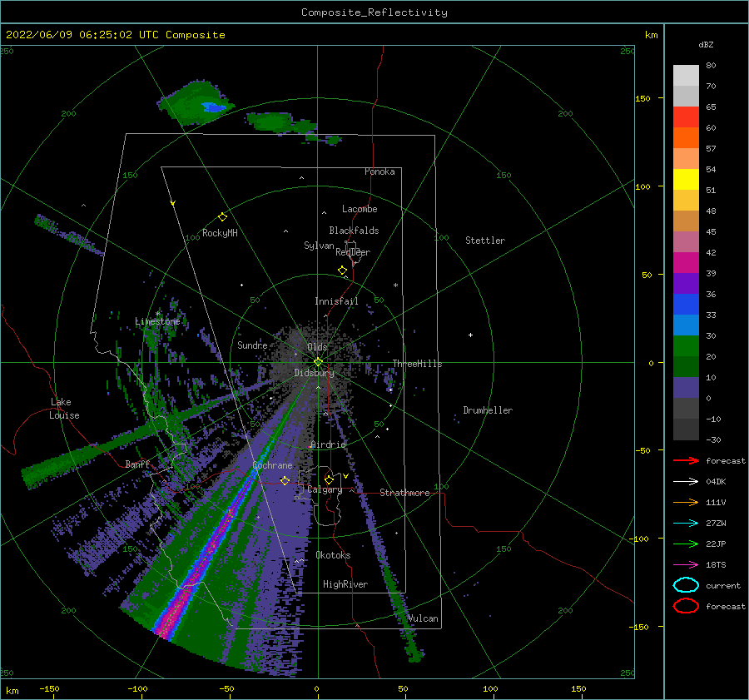Click the yellow diamond marker above Calgary
Image resolution: width=749 pixels, height=700 pixels.
[x=329, y=479]
